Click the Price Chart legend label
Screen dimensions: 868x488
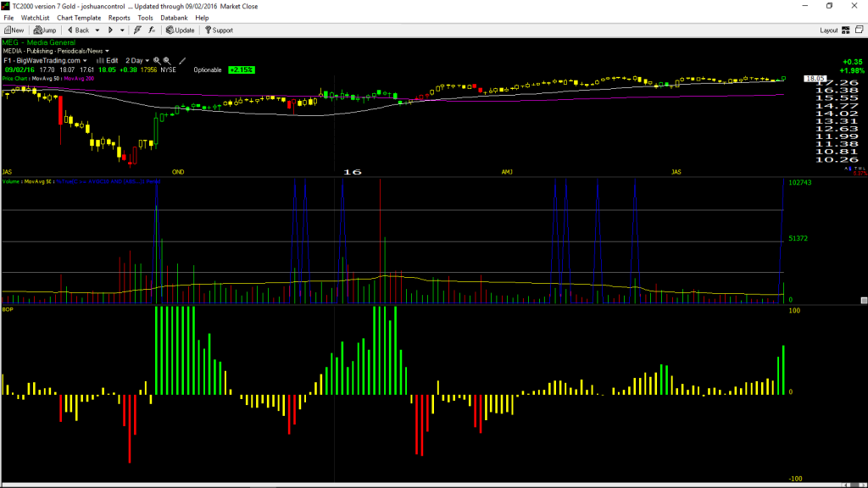pos(15,79)
